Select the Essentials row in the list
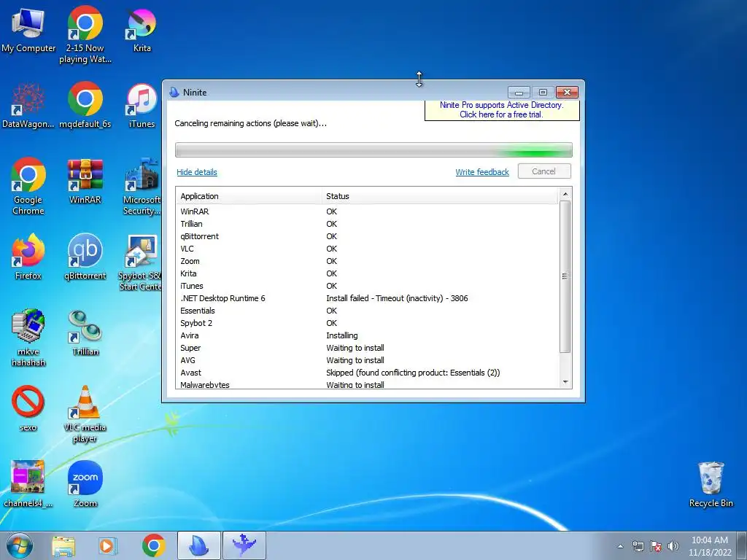 (x=368, y=311)
